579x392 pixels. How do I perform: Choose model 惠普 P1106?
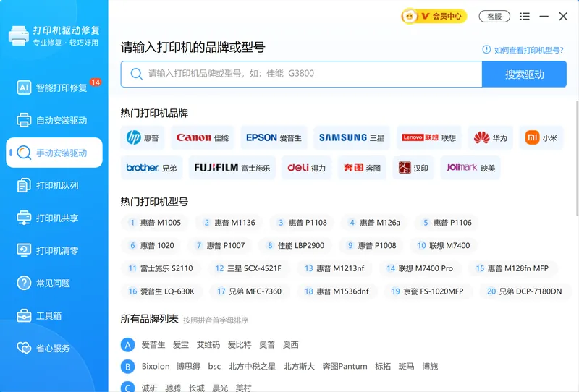coord(447,223)
